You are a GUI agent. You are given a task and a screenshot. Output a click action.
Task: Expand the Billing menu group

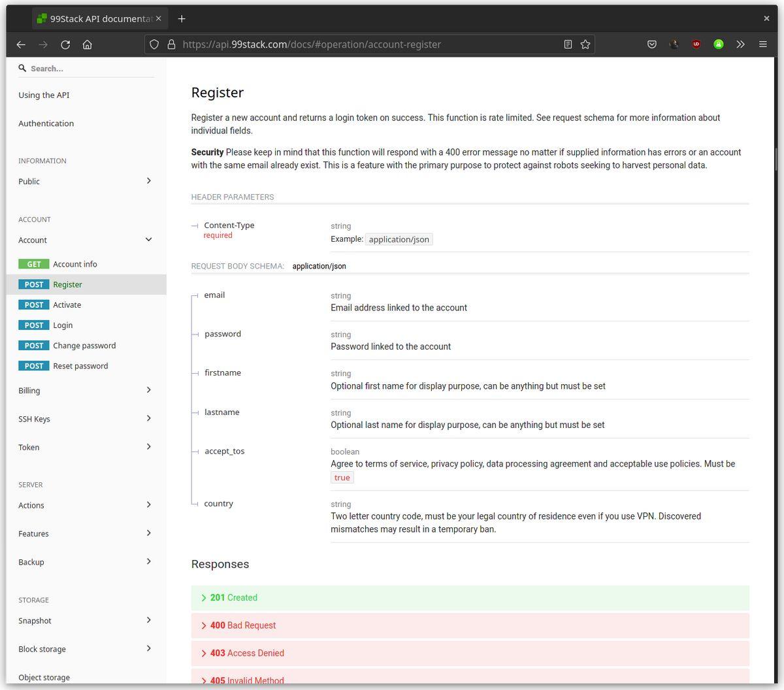pyautogui.click(x=86, y=390)
